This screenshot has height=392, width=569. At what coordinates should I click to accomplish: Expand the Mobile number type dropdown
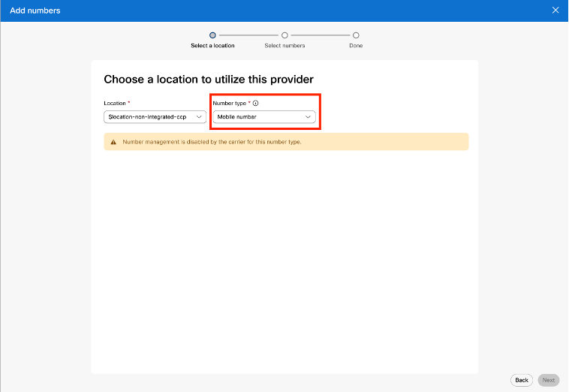[263, 117]
